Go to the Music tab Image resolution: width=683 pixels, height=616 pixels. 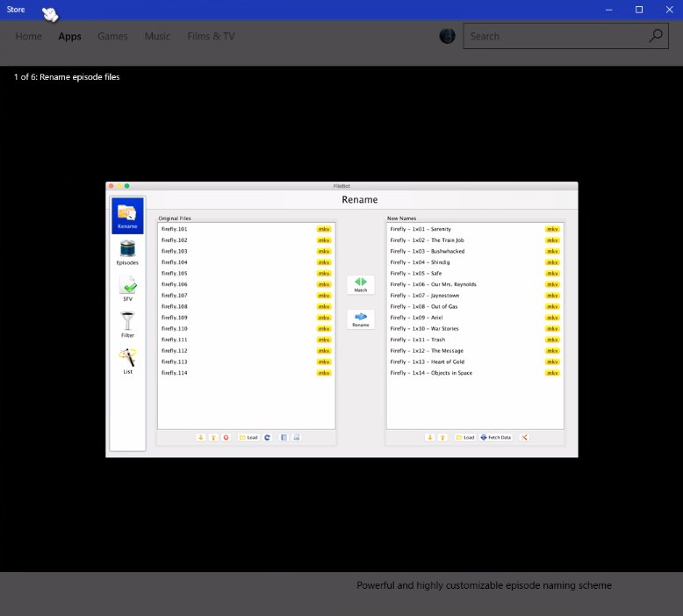[x=157, y=36]
